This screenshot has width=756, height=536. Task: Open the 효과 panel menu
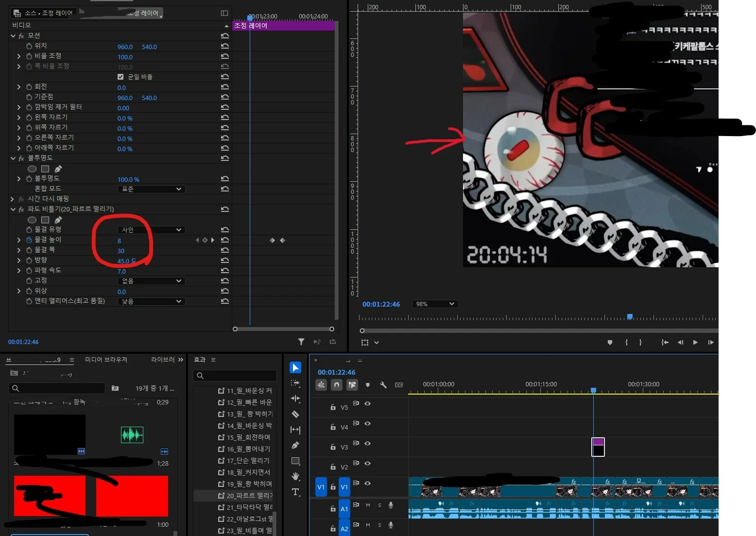pos(213,360)
